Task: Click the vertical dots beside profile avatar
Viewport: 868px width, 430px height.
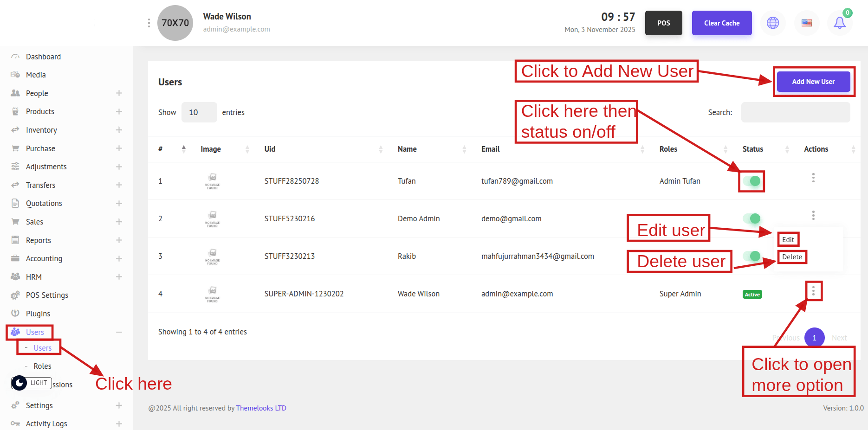Action: [x=149, y=23]
